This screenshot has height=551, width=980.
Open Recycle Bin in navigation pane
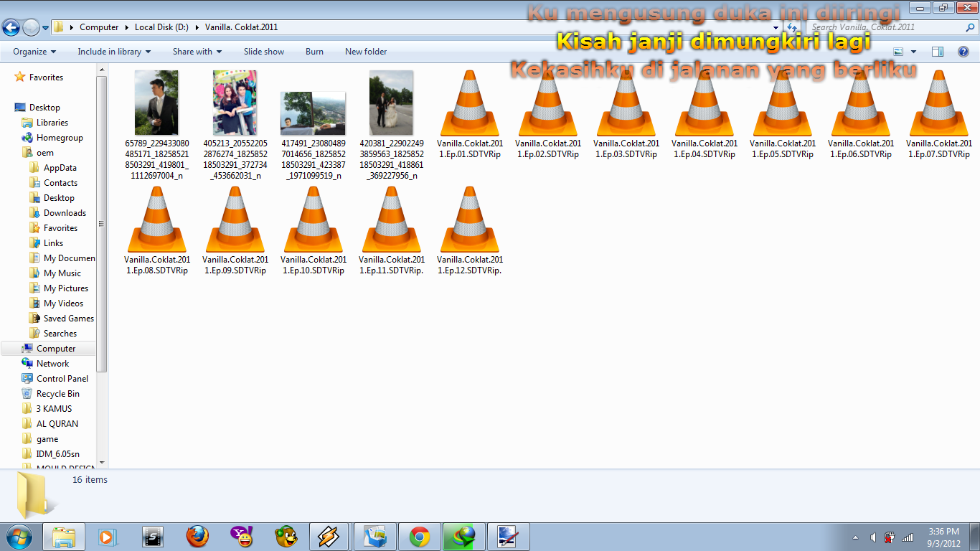(58, 394)
